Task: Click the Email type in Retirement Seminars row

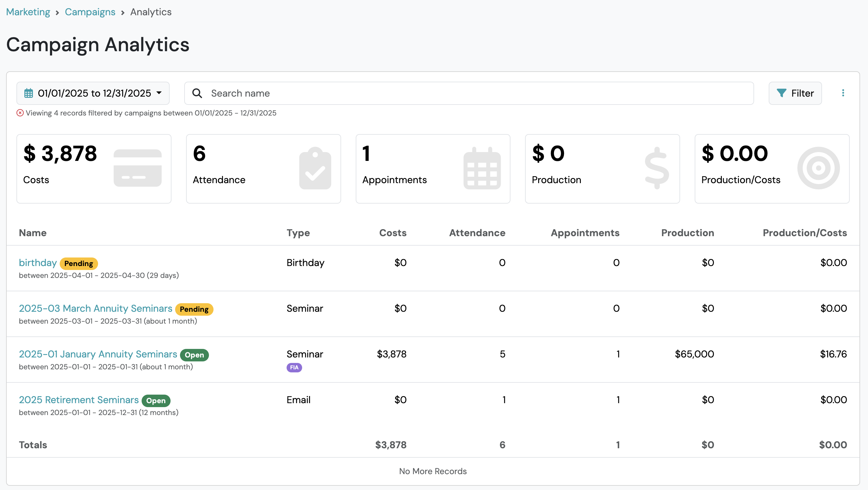Action: click(298, 399)
